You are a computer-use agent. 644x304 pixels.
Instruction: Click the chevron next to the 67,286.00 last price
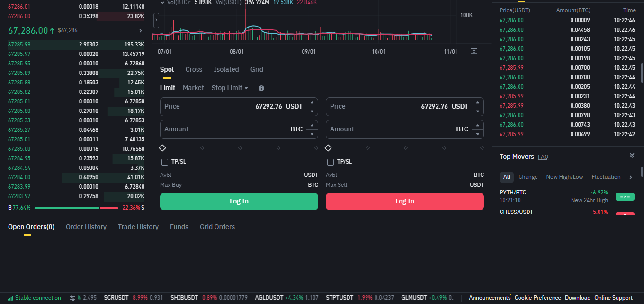click(x=140, y=31)
